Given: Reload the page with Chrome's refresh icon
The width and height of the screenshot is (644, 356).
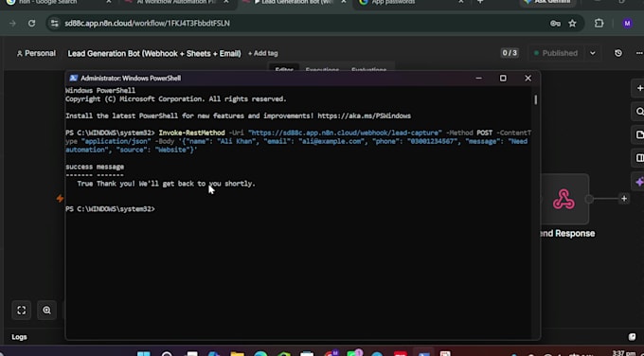Looking at the screenshot, I should [31, 24].
